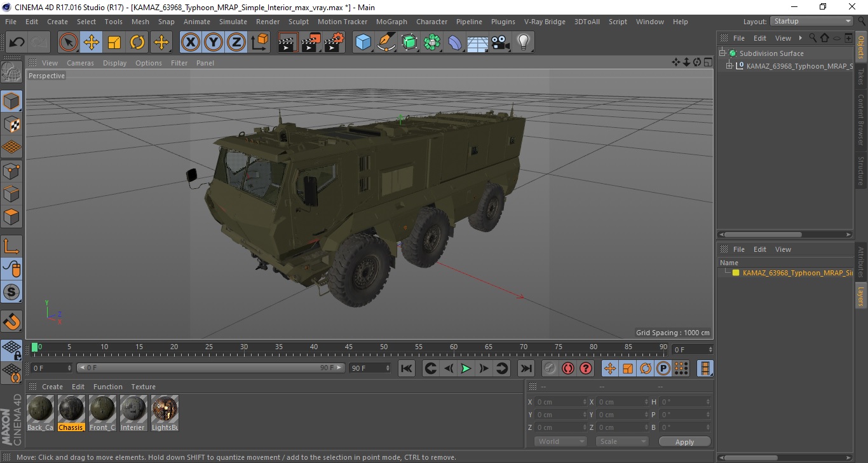This screenshot has width=868, height=463.
Task: Open the Layout dropdown showing Startup
Action: click(811, 21)
